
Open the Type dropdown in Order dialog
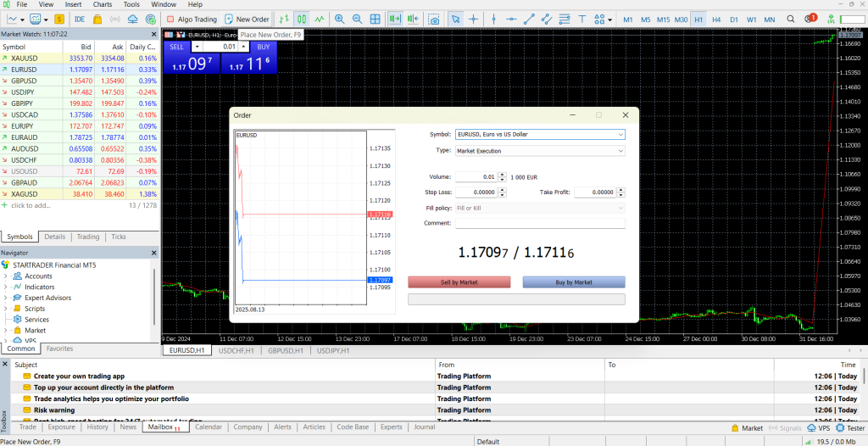click(x=540, y=151)
